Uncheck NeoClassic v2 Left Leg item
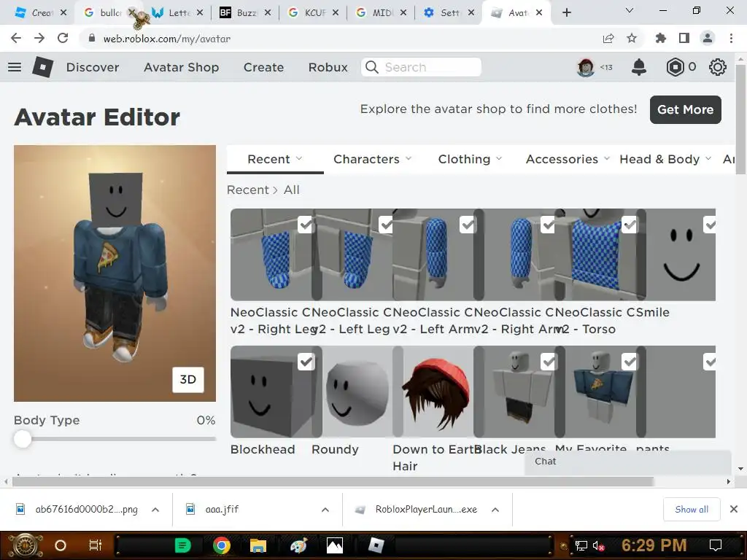Viewport: 747px width, 560px height. [387, 225]
